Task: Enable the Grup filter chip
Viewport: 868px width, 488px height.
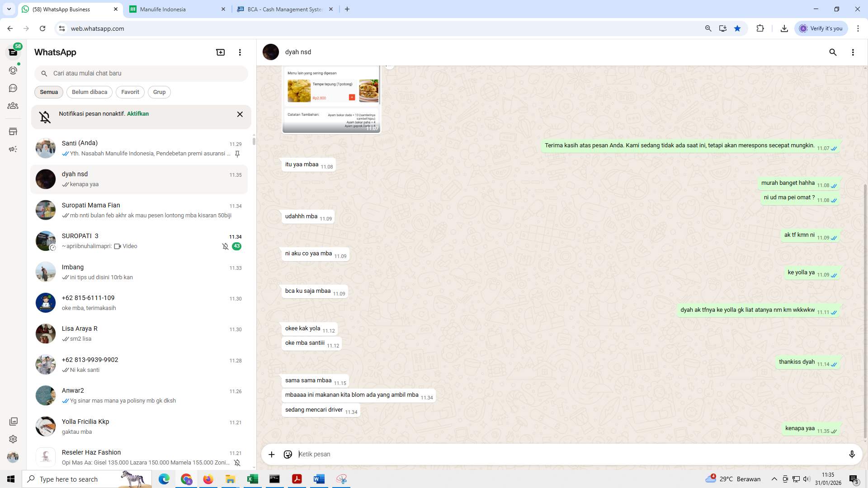Action: [x=159, y=92]
